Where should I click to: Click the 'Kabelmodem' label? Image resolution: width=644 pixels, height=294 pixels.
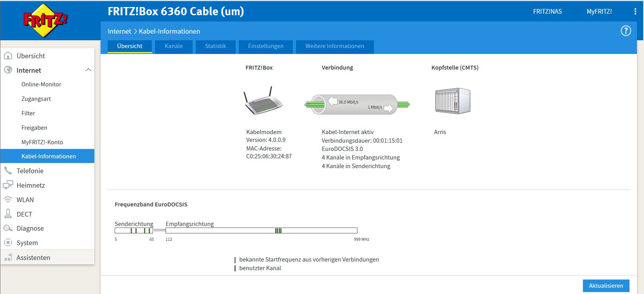(264, 132)
